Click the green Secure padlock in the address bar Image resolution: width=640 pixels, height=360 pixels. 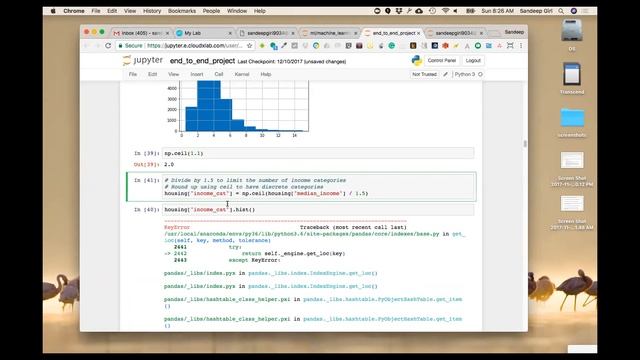(120, 46)
